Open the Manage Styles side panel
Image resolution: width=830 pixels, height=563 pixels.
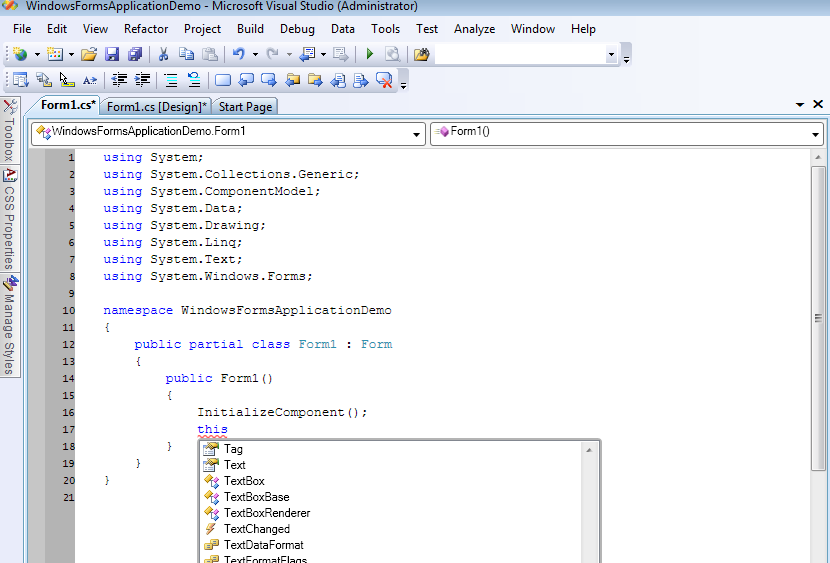[10, 325]
